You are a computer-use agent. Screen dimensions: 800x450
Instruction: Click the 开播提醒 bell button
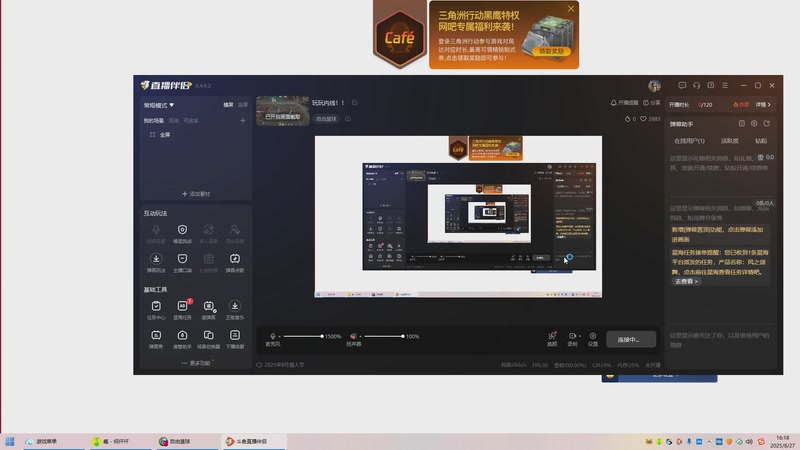[624, 103]
